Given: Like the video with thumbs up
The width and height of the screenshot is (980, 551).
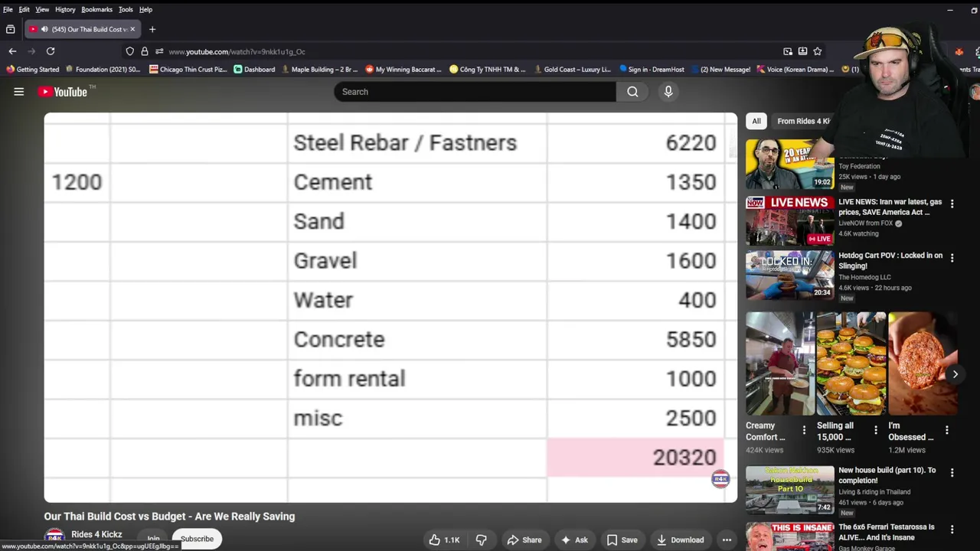Looking at the screenshot, I should click(444, 540).
